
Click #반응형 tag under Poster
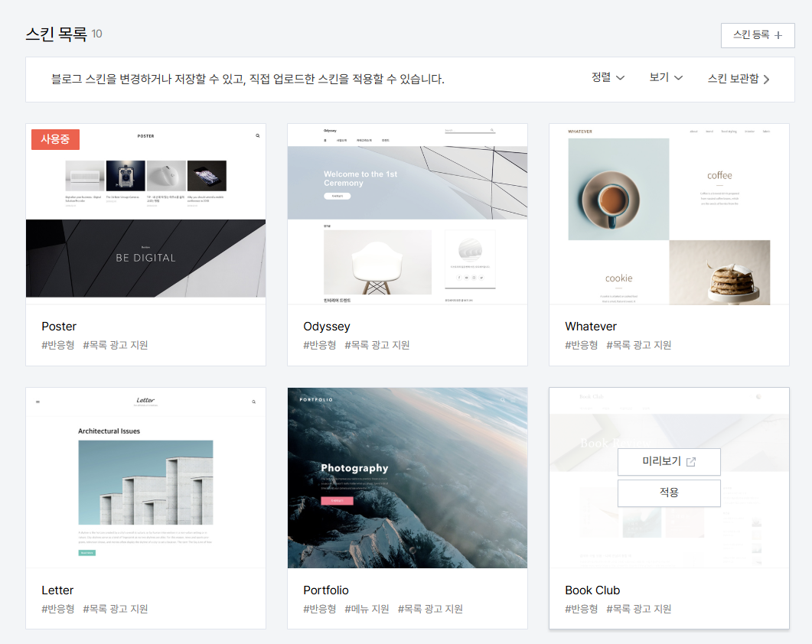58,345
